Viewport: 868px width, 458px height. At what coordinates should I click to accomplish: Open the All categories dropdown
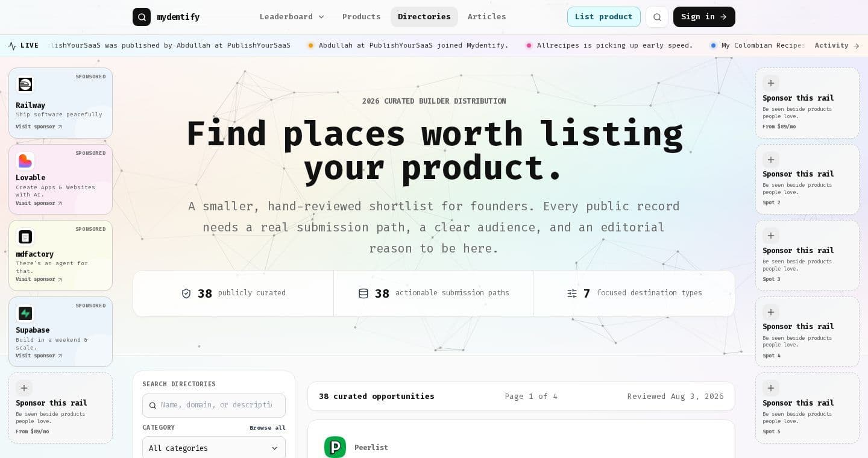(214, 448)
